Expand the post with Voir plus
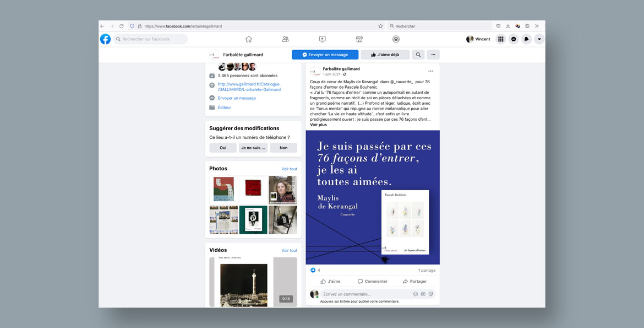The image size is (644, 328). (318, 125)
